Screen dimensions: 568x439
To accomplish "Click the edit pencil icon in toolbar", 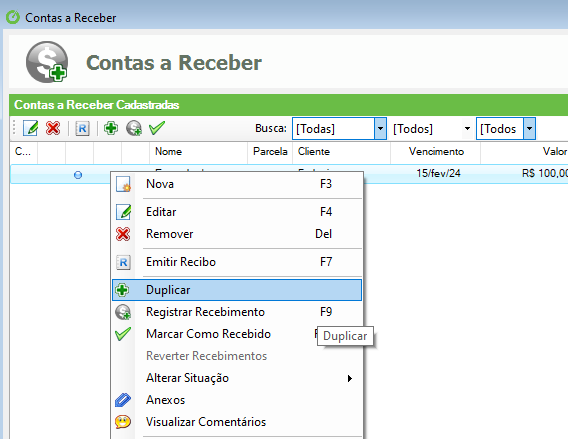I will coord(30,128).
